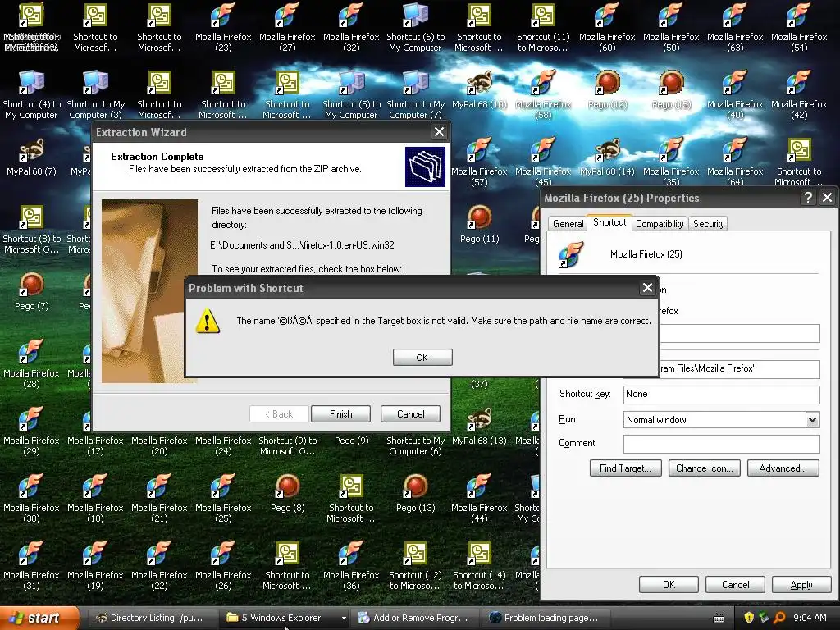The width and height of the screenshot is (840, 630).
Task: Open the Windows Start menu
Action: tap(38, 619)
